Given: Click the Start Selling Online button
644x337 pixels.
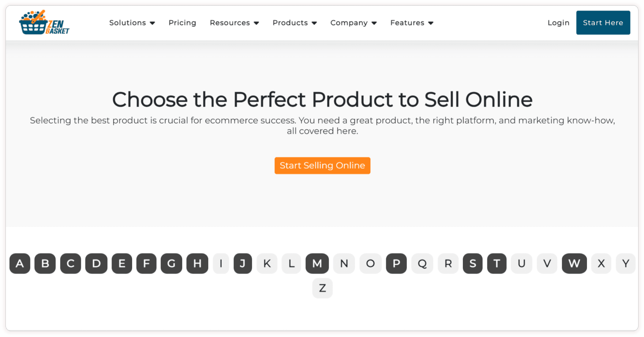Looking at the screenshot, I should (322, 166).
